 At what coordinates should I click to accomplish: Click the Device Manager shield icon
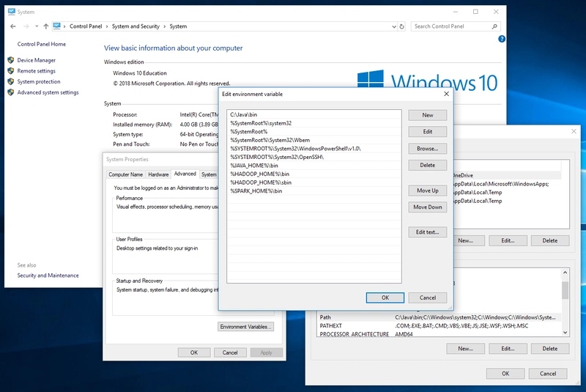[11, 60]
